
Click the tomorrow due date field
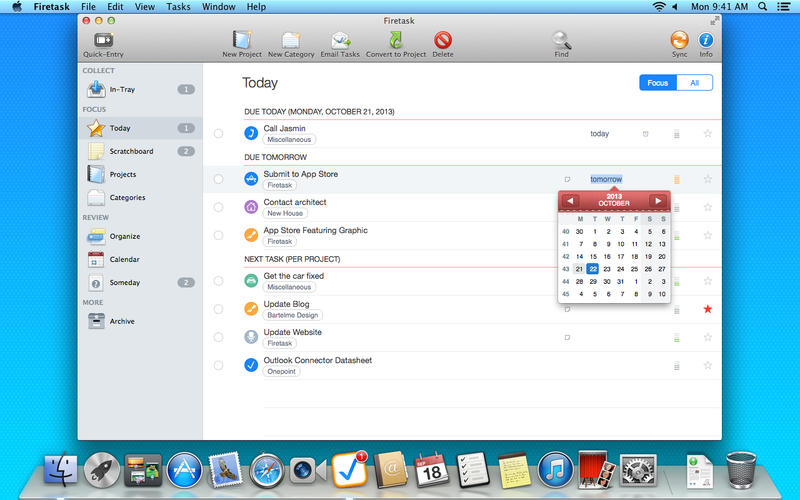click(606, 179)
